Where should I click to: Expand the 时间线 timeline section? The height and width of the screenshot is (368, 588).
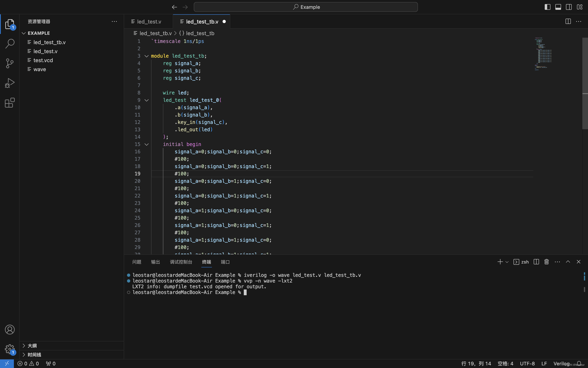71,355
